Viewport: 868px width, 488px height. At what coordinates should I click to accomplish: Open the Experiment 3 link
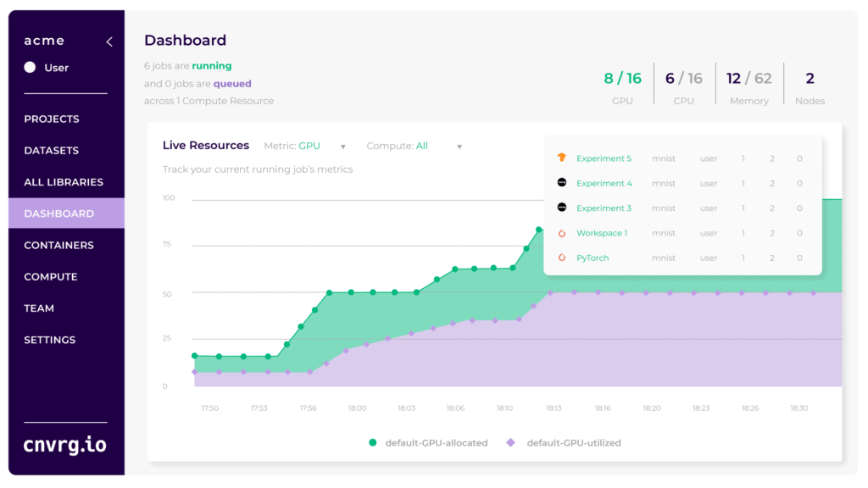pyautogui.click(x=604, y=208)
